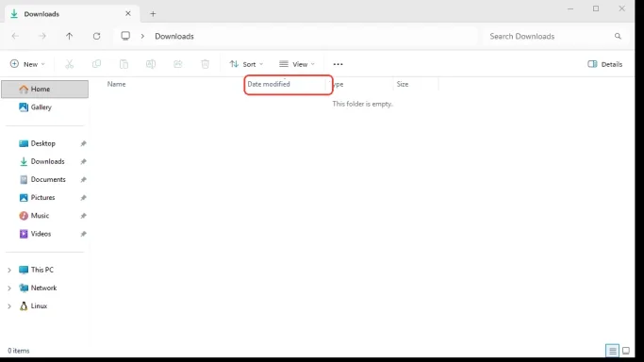The width and height of the screenshot is (644, 362).
Task: Click the back navigation arrow
Action: coord(15,36)
